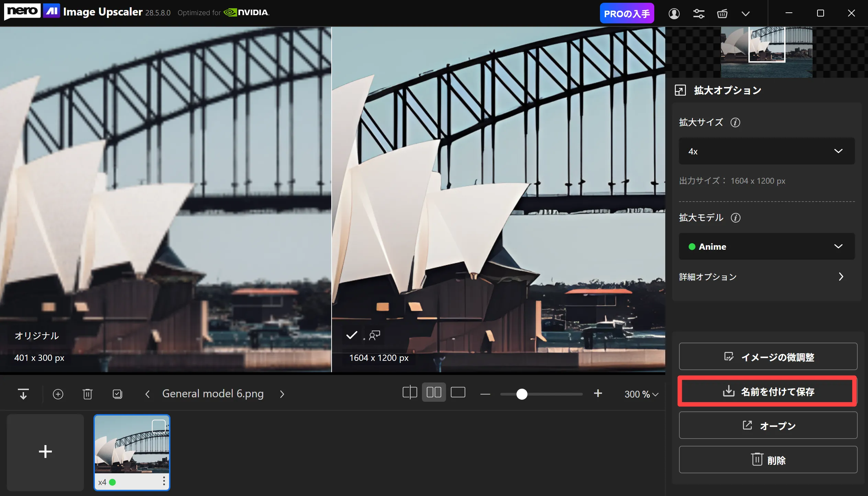This screenshot has height=496, width=868.
Task: Click the import/download arrow icon in bottom toolbar
Action: coord(23,394)
